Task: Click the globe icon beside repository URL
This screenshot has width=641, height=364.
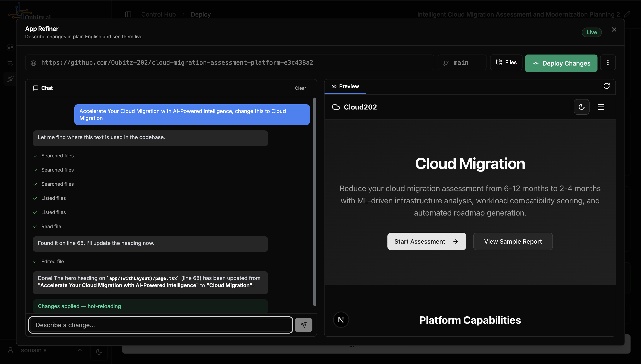Action: pyautogui.click(x=34, y=63)
